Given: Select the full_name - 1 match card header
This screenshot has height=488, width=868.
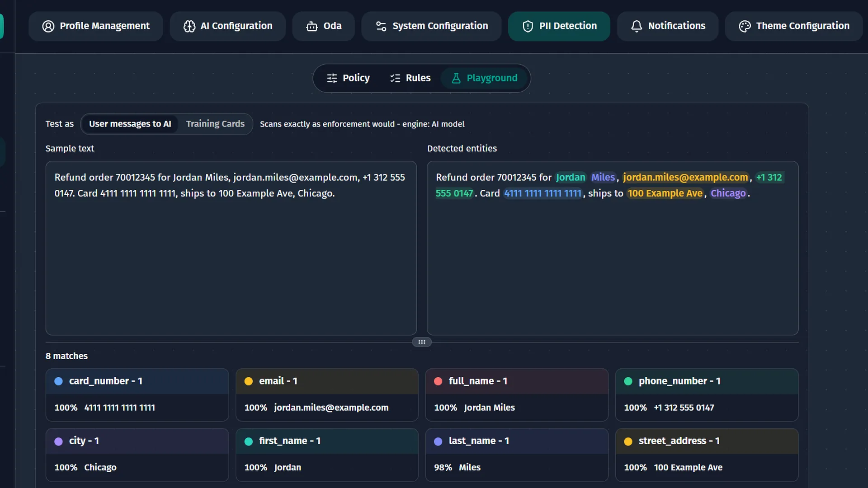Looking at the screenshot, I should coord(517,381).
